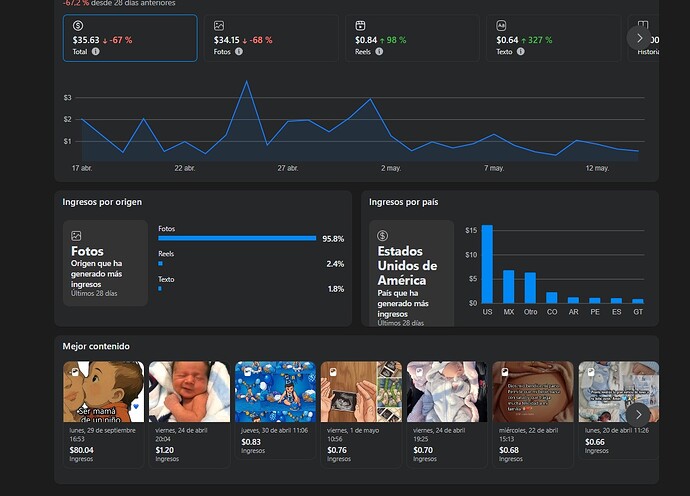Click the '17 abr.' chart date label
This screenshot has width=690, height=496.
pyautogui.click(x=82, y=168)
